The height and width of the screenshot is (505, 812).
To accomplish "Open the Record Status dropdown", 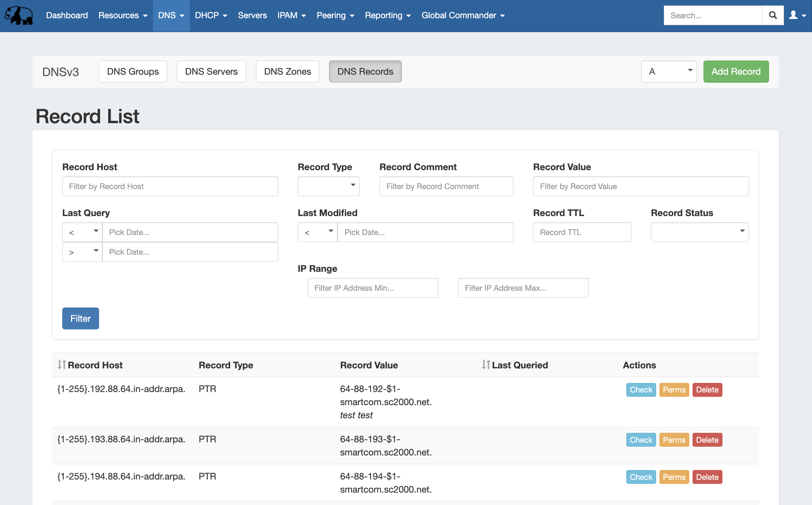I will pos(699,232).
